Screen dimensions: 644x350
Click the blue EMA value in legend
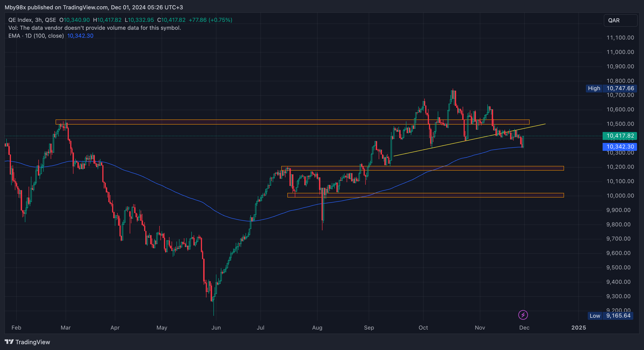(x=80, y=36)
